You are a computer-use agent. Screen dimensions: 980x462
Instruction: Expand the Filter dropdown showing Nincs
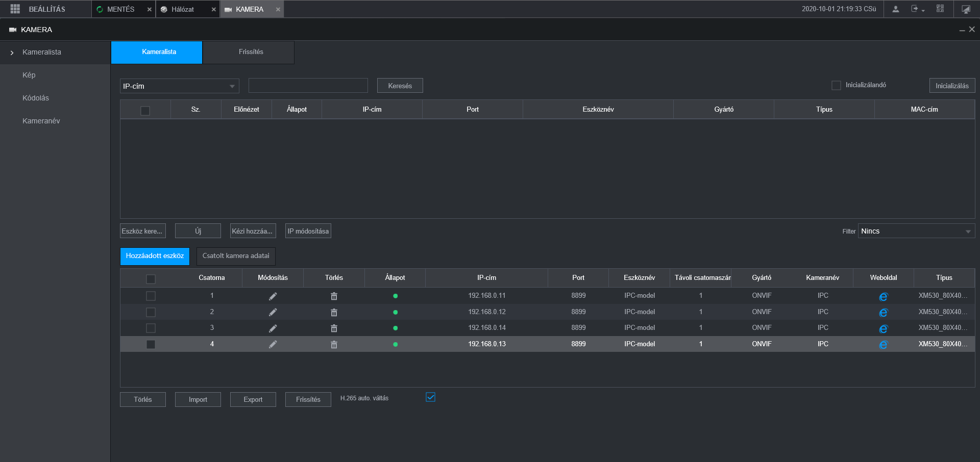pos(916,231)
